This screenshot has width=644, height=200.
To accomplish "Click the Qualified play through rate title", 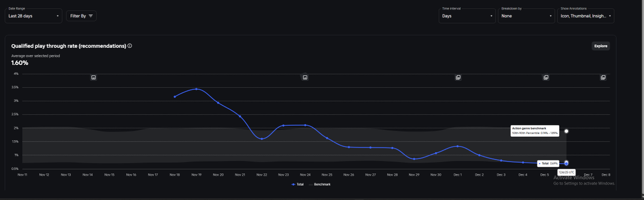I will tap(68, 46).
